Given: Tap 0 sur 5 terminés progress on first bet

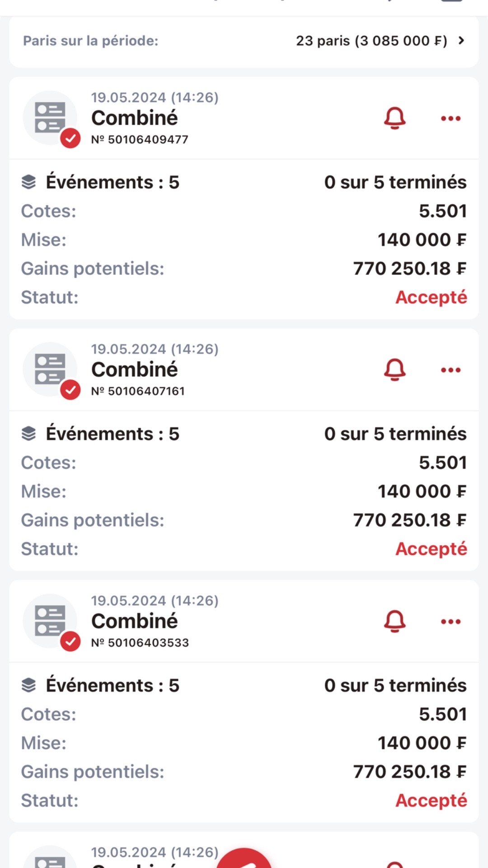Looking at the screenshot, I should pos(395,182).
